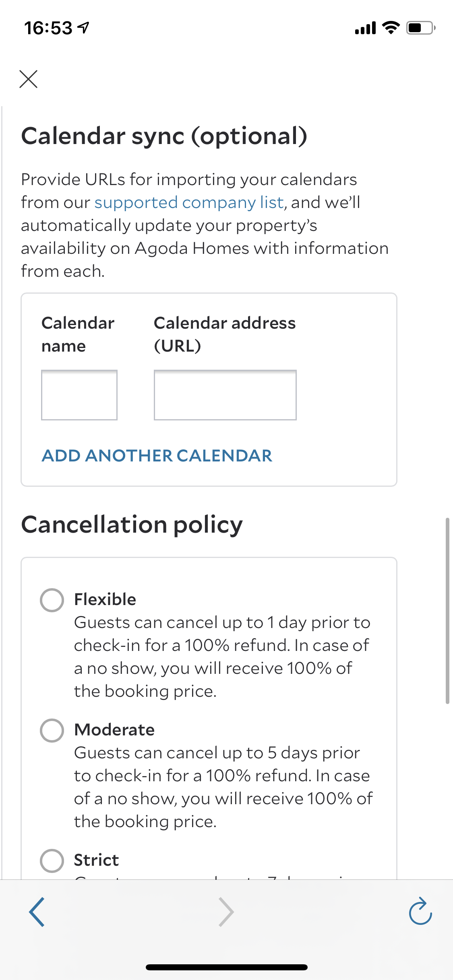The image size is (453, 980).
Task: Select the Strict cancellation policy
Action: tap(52, 861)
